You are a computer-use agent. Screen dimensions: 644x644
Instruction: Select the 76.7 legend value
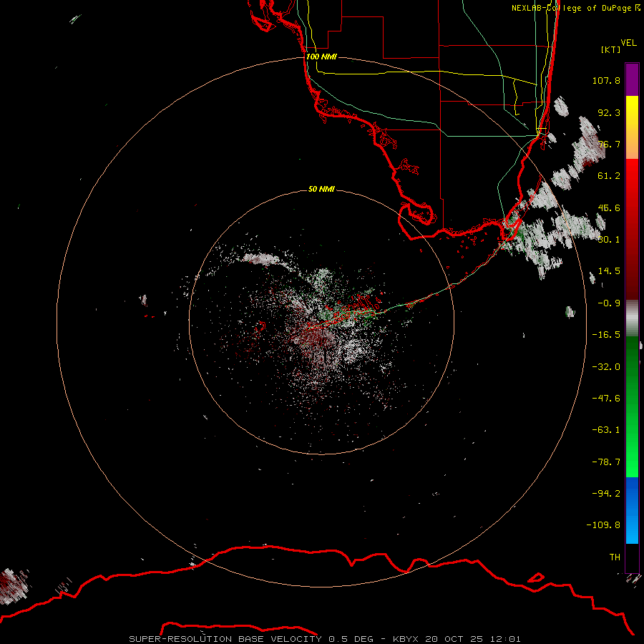pos(609,144)
